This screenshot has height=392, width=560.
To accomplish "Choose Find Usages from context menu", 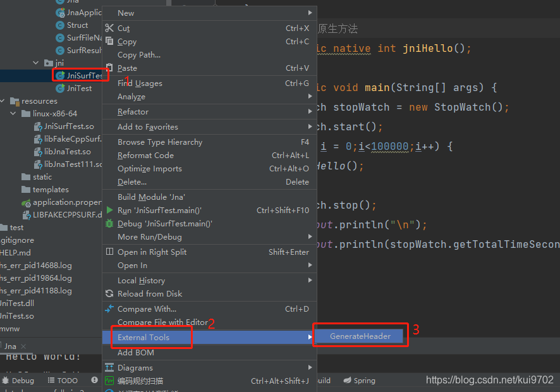I will click(209, 83).
